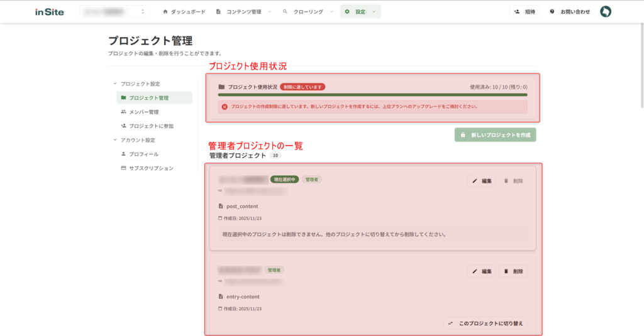This screenshot has width=644, height=336.
Task: Click the person icon beside プロフィール
Action: [x=123, y=154]
